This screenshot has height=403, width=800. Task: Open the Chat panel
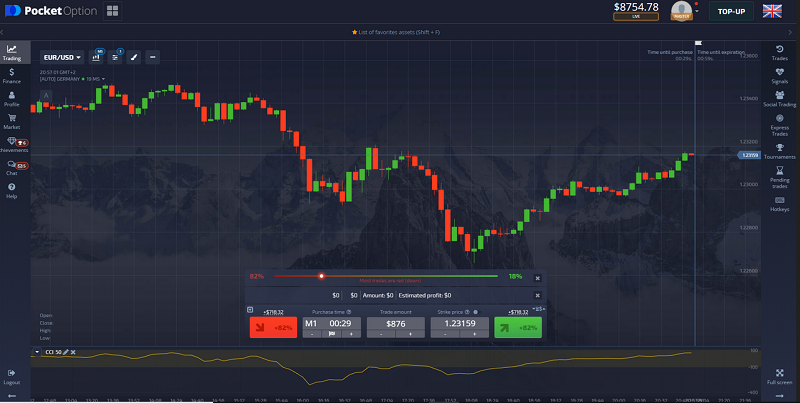click(x=14, y=168)
